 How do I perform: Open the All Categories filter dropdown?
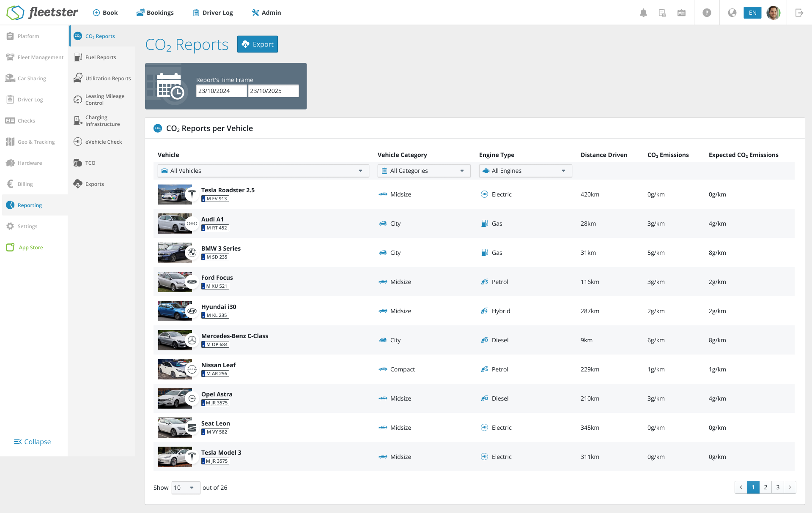pos(424,171)
